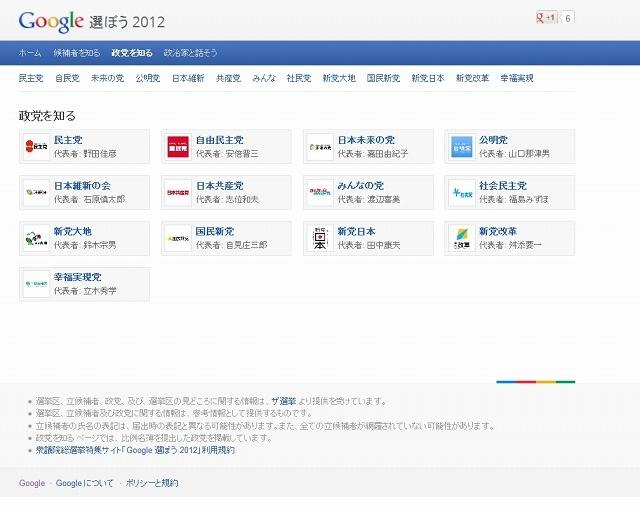Screen dimensions: 640x514
Task: Click the 幸福実現党 logo icon
Action: coord(36,284)
